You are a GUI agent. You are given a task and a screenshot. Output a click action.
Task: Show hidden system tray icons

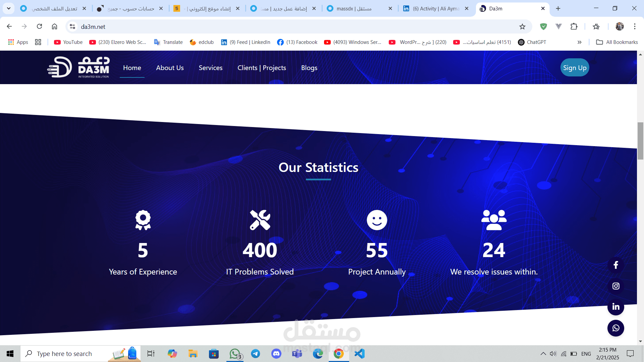click(543, 354)
